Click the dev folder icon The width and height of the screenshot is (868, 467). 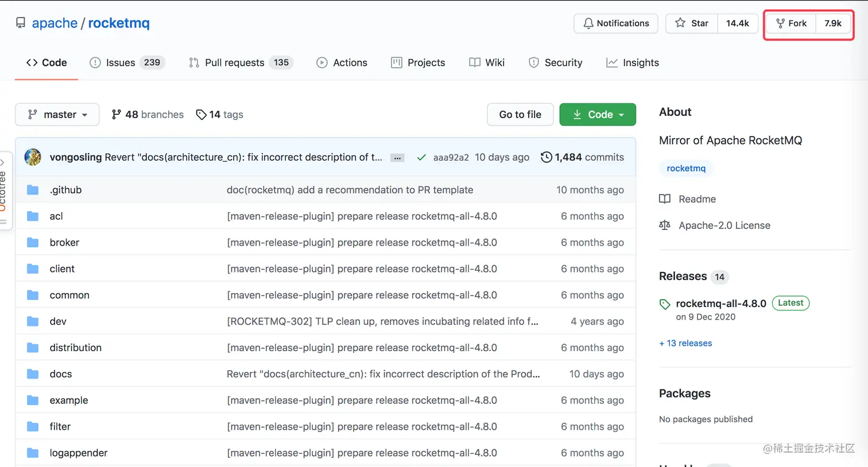point(33,321)
